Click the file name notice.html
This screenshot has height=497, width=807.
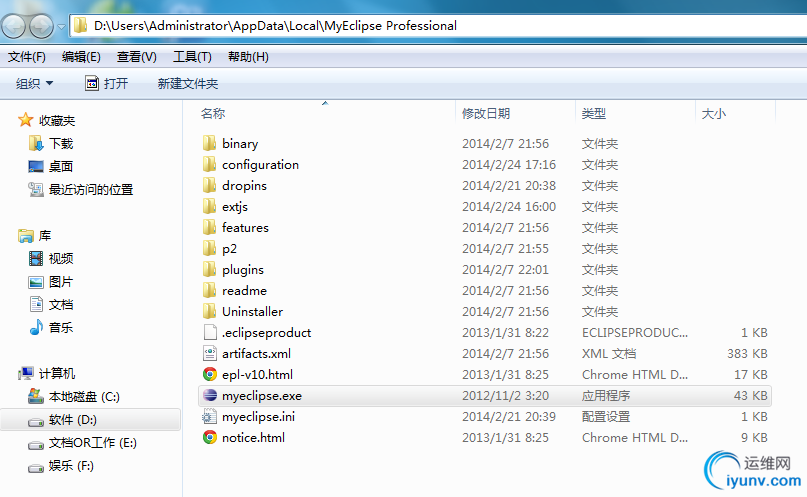(253, 437)
